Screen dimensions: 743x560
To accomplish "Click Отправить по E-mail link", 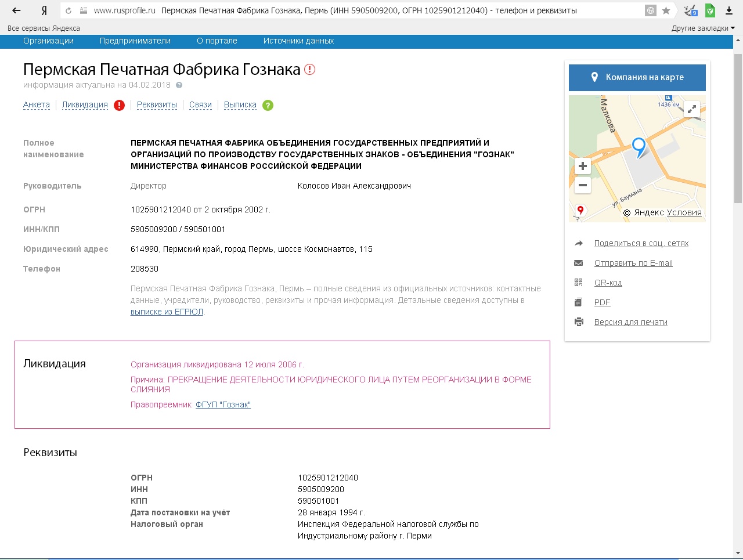I will 633,263.
